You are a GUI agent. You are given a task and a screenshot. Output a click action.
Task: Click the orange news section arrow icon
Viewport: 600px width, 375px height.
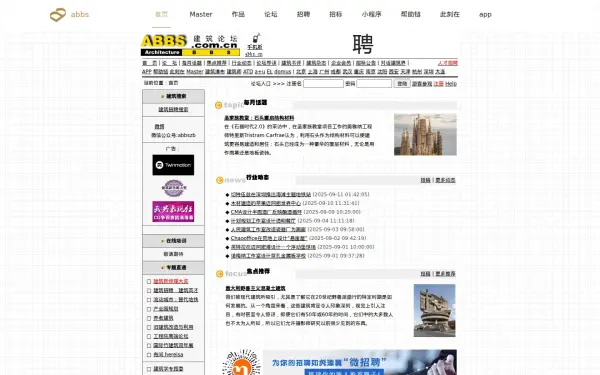[220, 180]
